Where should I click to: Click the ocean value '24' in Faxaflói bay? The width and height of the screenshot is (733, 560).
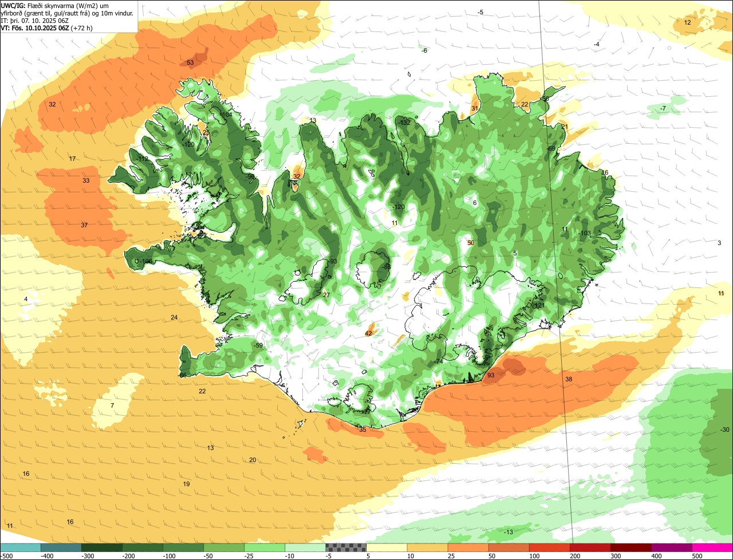click(x=174, y=317)
